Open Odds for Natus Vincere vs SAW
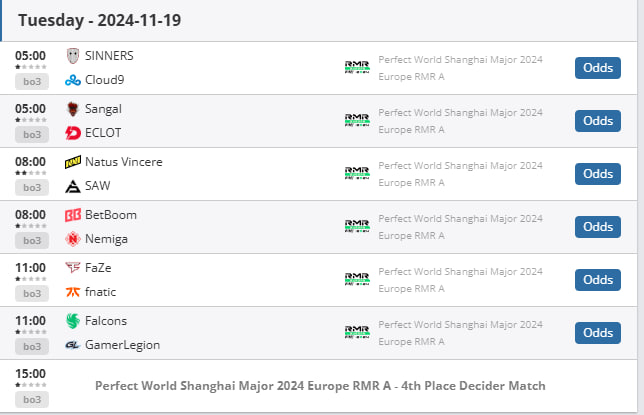Viewport: 644px width, 415px height. click(598, 174)
